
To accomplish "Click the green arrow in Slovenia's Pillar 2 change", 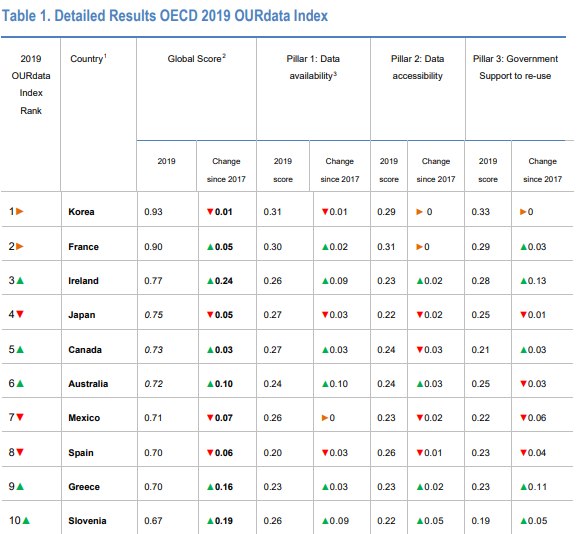I will (x=420, y=521).
